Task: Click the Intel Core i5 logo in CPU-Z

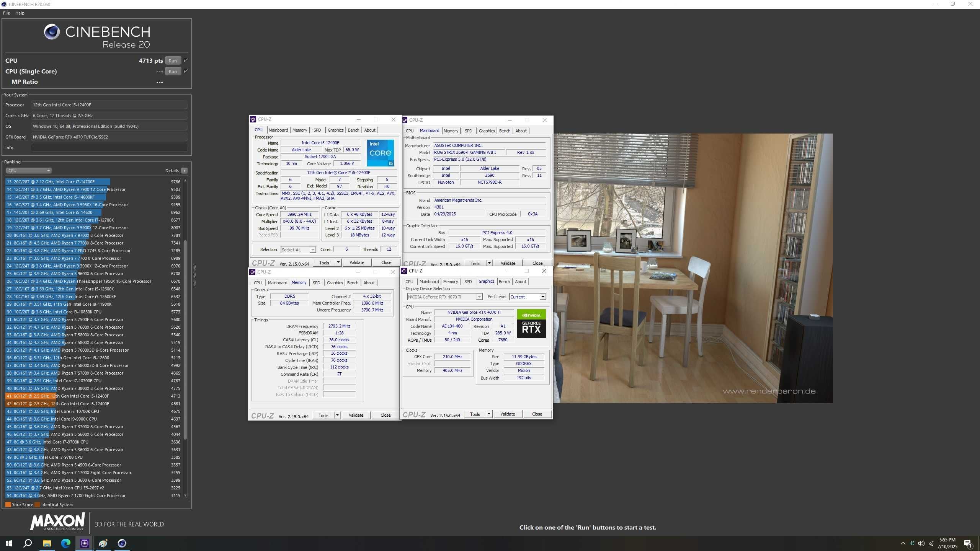Action: click(380, 153)
